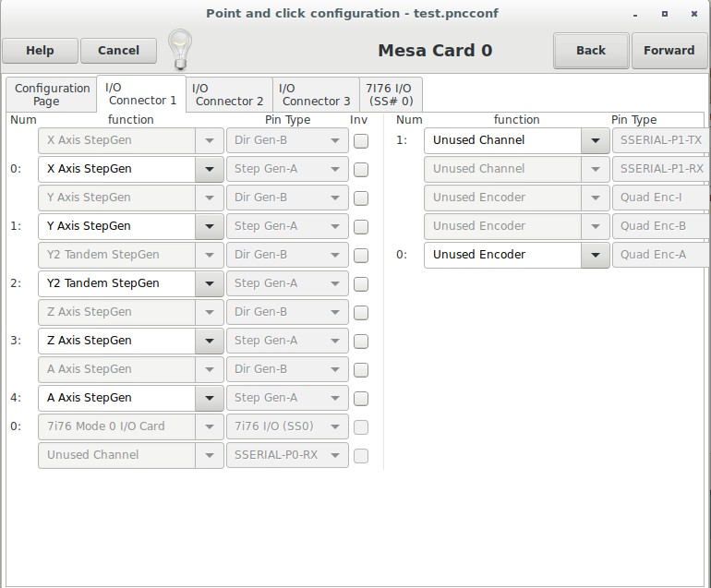Minimize the pncconf window
This screenshot has height=588, width=711.
[635, 14]
